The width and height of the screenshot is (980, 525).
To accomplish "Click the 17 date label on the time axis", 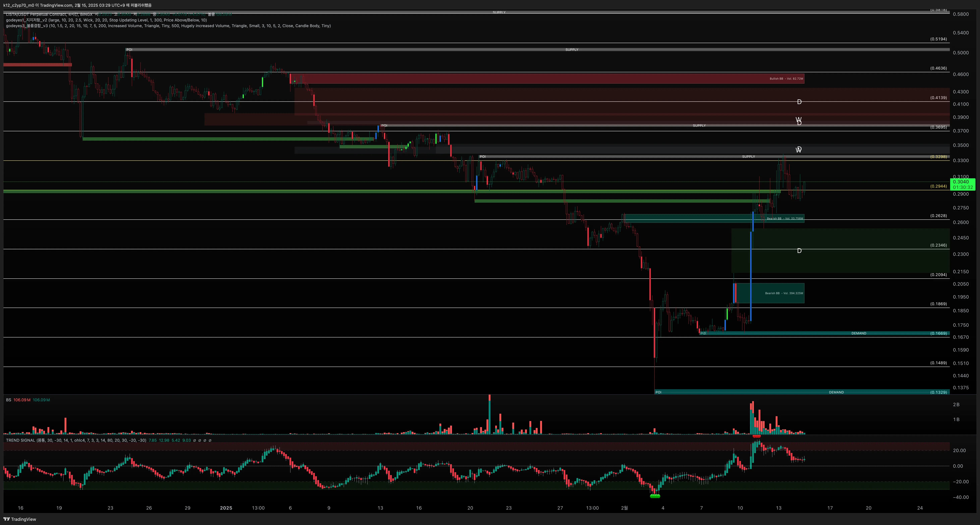I will tap(830, 508).
